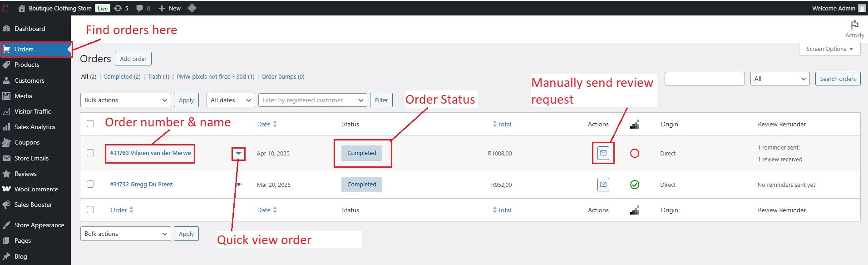
Task: Open the Filter by registered customer dropdown
Action: click(x=312, y=100)
